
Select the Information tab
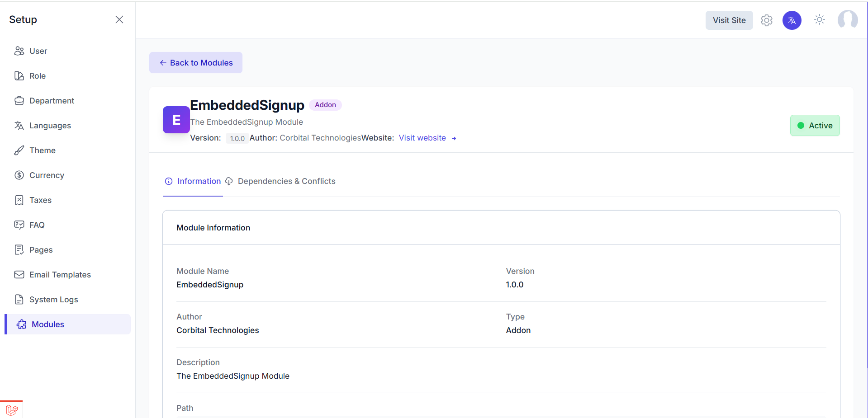[199, 181]
